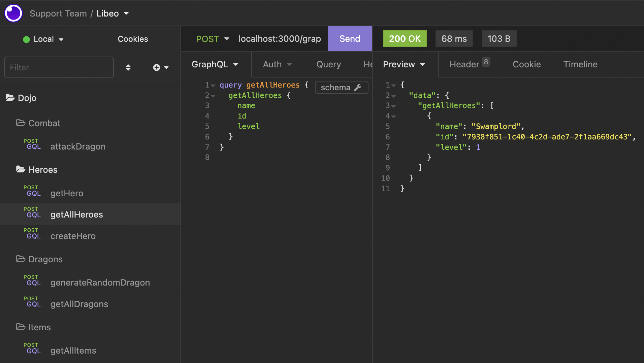The image size is (644, 363).
Task: Click the hero id UUID string
Action: [x=547, y=137]
